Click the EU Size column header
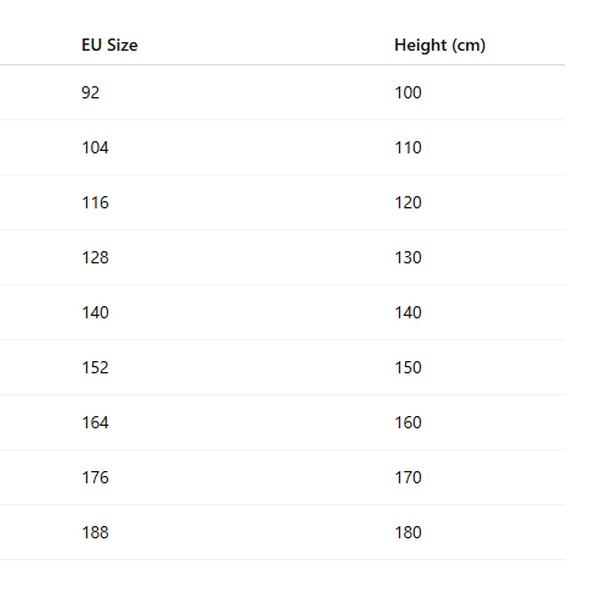Viewport: 600px width, 600px height. pyautogui.click(x=109, y=45)
